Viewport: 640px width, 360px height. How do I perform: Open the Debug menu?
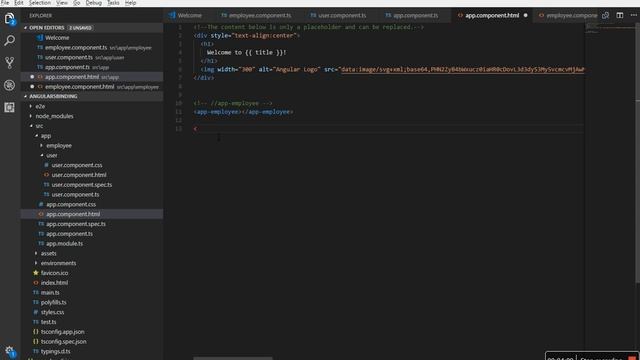[x=93, y=3]
